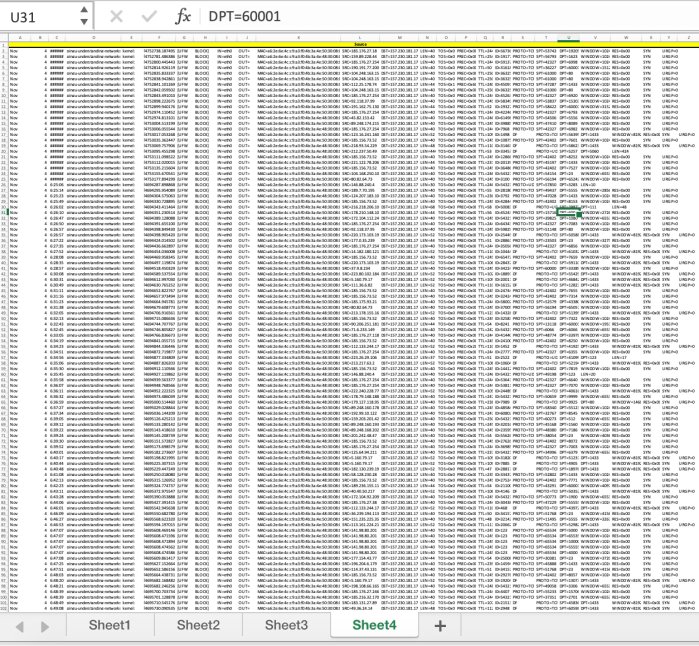Screen dimensions: 699x646
Task: Select column M header
Action: click(x=399, y=38)
